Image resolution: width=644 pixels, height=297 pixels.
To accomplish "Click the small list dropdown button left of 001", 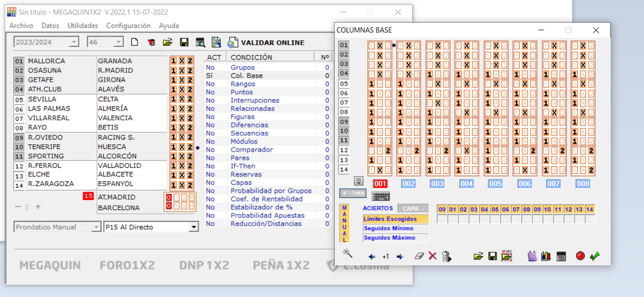I will point(359,181).
